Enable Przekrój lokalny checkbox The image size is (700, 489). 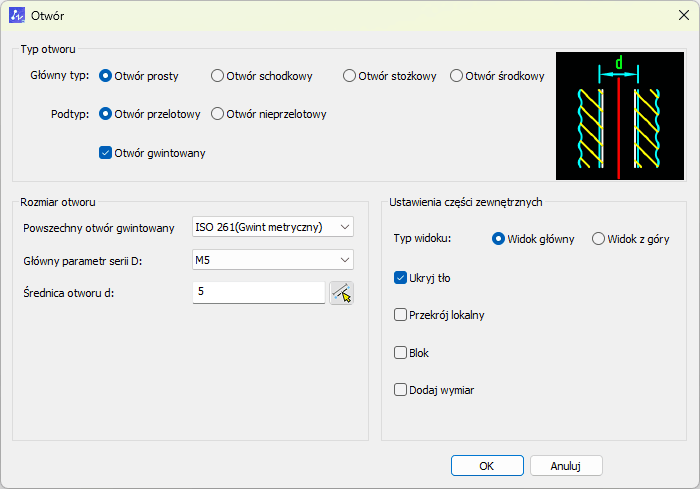pos(401,315)
